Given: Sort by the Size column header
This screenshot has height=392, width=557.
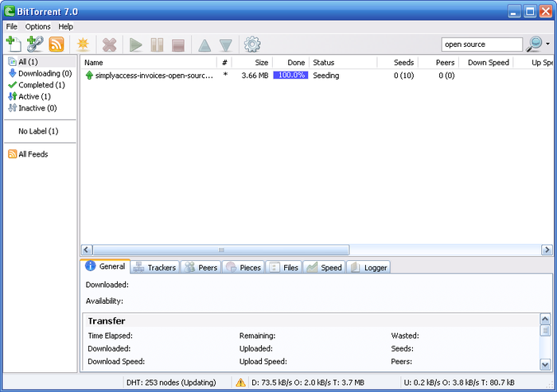Looking at the screenshot, I should pos(252,63).
